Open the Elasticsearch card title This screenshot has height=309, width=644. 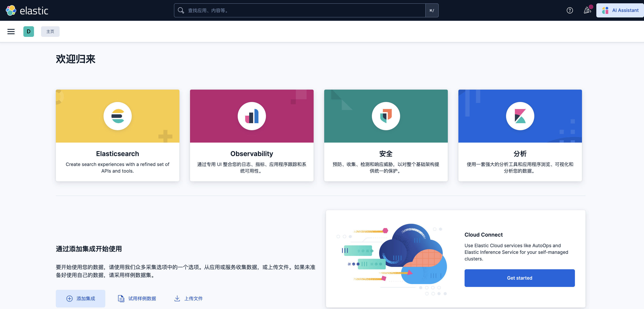click(x=117, y=154)
